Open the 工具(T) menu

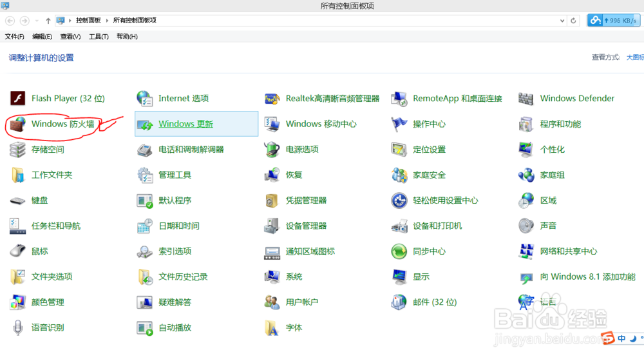click(x=99, y=37)
